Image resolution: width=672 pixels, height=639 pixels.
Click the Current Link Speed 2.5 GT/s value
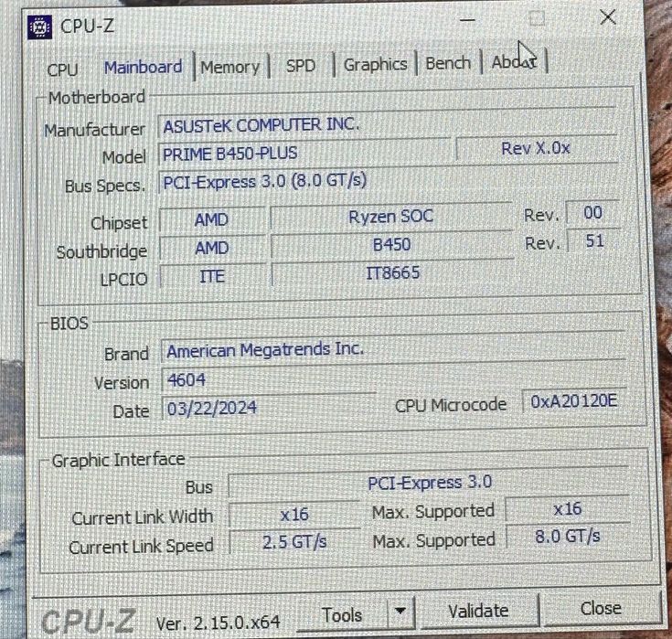(294, 542)
